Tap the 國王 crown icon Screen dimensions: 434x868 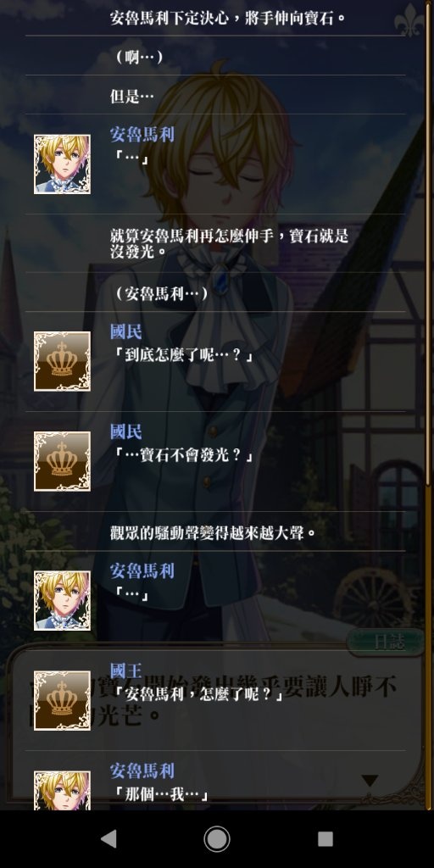62,700
